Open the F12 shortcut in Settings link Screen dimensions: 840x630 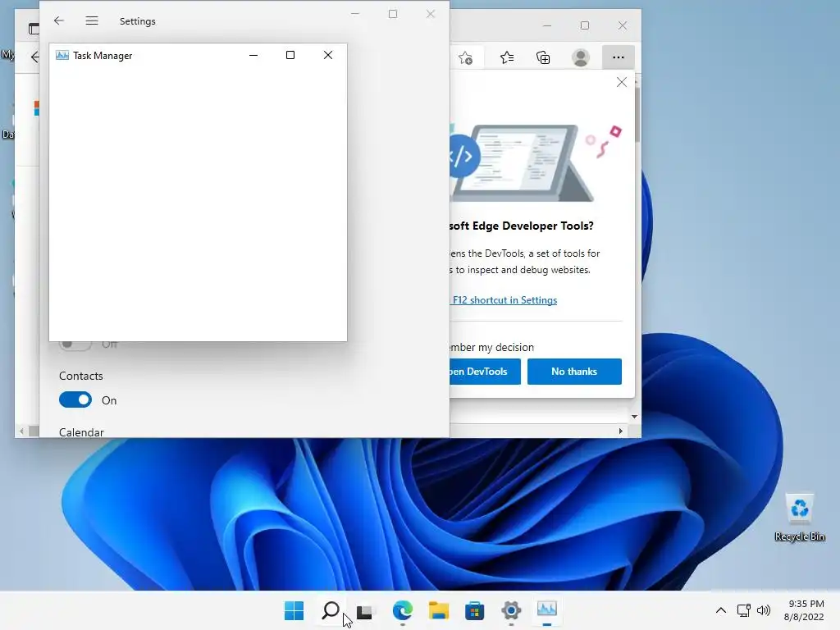504,300
